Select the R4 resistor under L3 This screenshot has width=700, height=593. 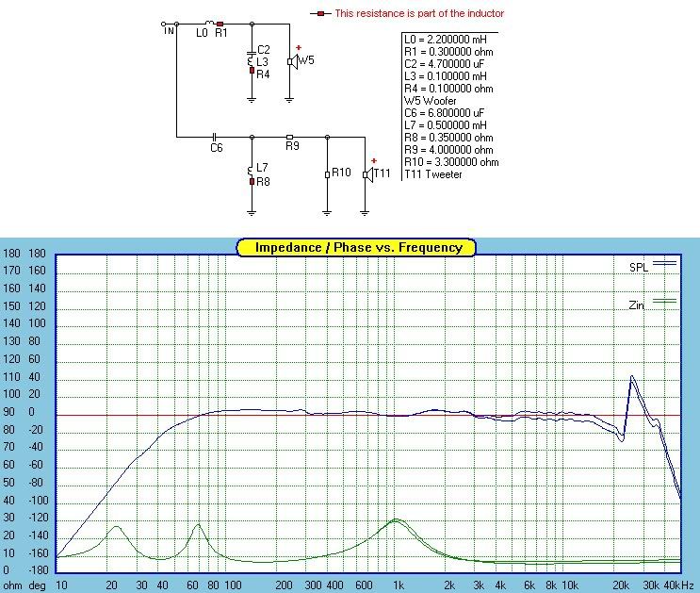[x=252, y=71]
